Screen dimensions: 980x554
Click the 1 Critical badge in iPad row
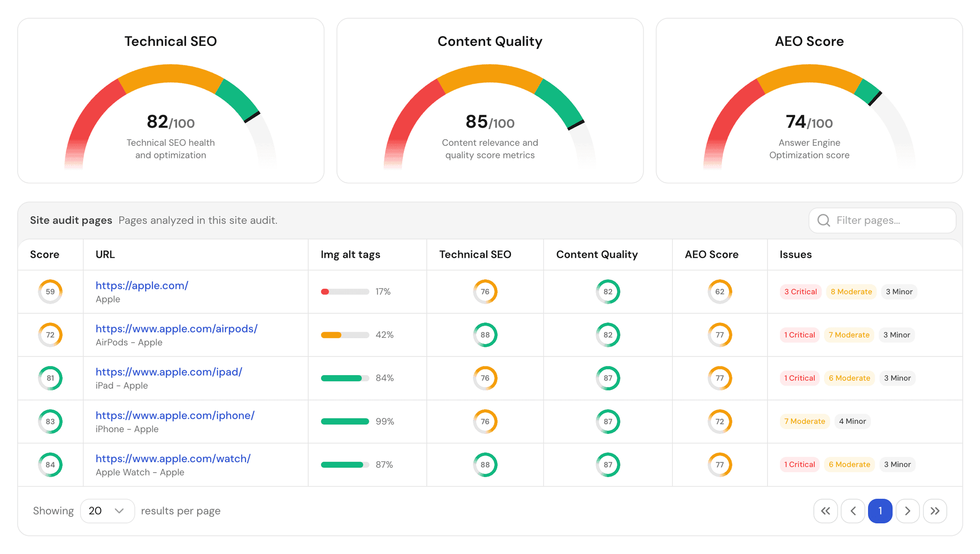click(800, 378)
